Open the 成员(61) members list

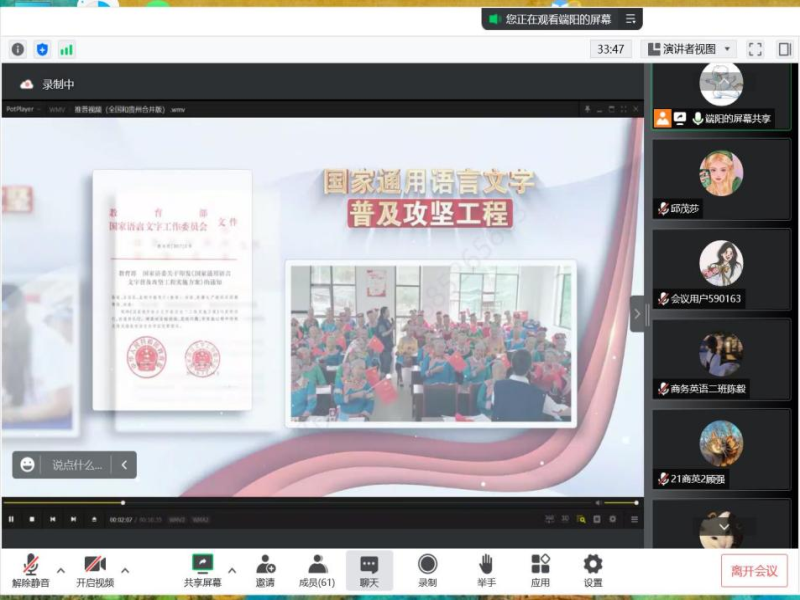(x=317, y=570)
